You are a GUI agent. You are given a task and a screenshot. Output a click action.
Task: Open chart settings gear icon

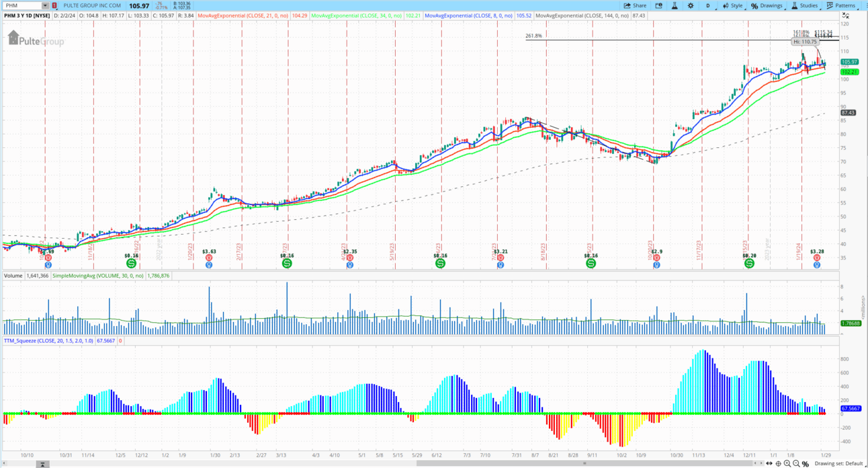691,5
